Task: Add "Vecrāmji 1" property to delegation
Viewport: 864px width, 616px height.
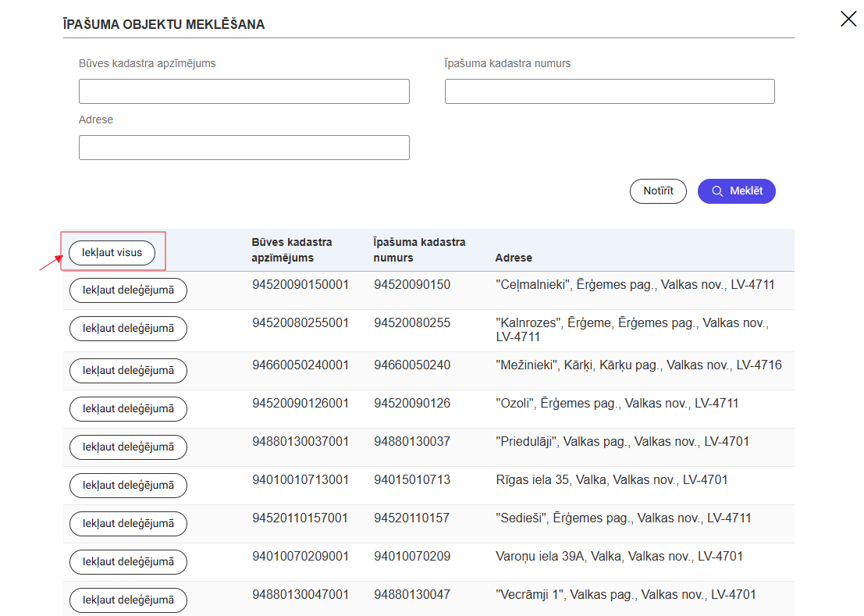Action: tap(128, 600)
